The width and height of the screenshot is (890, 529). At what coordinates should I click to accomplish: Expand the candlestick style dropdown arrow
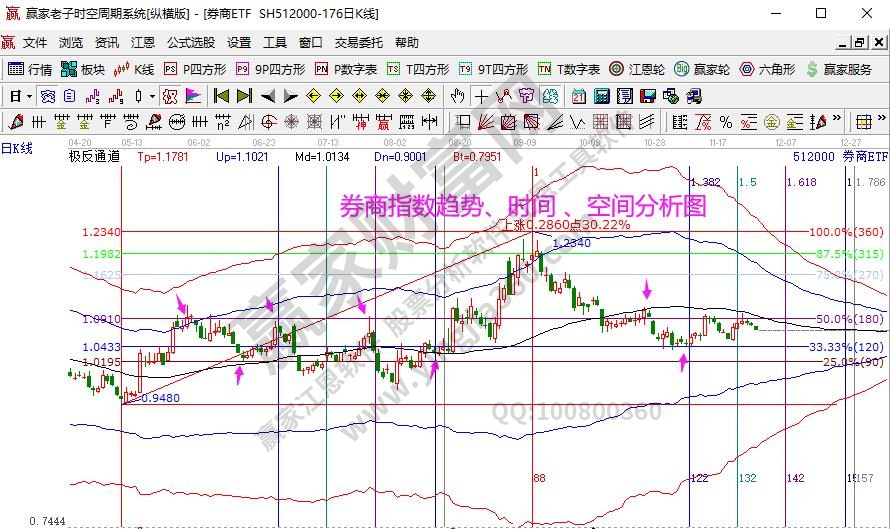(152, 96)
